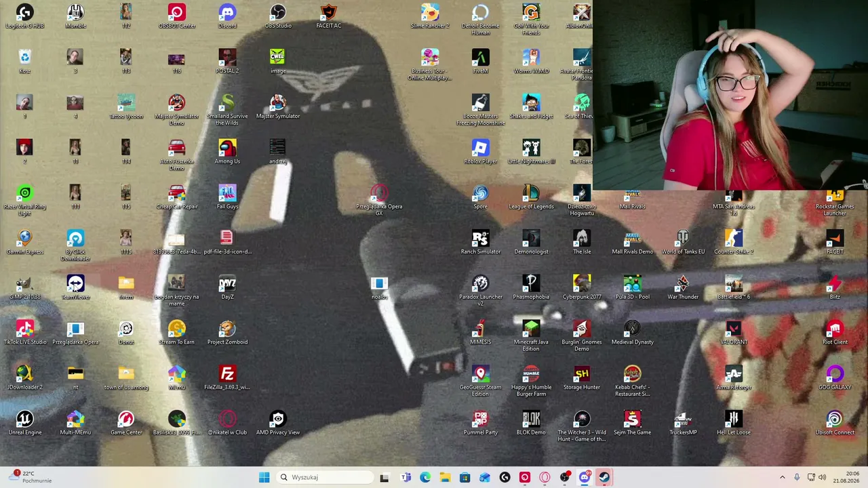Select the Spore desktop shortcut
The width and height of the screenshot is (868, 488).
pyautogui.click(x=480, y=197)
